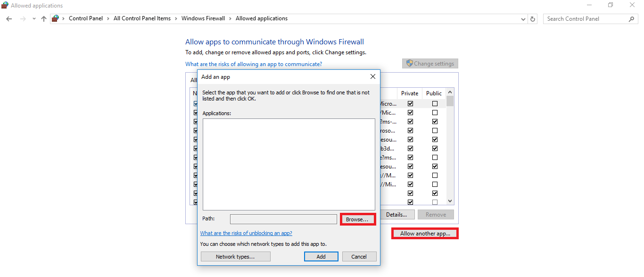Viewport: 644px width, 277px height.
Task: Click the Change settings button
Action: click(x=430, y=64)
